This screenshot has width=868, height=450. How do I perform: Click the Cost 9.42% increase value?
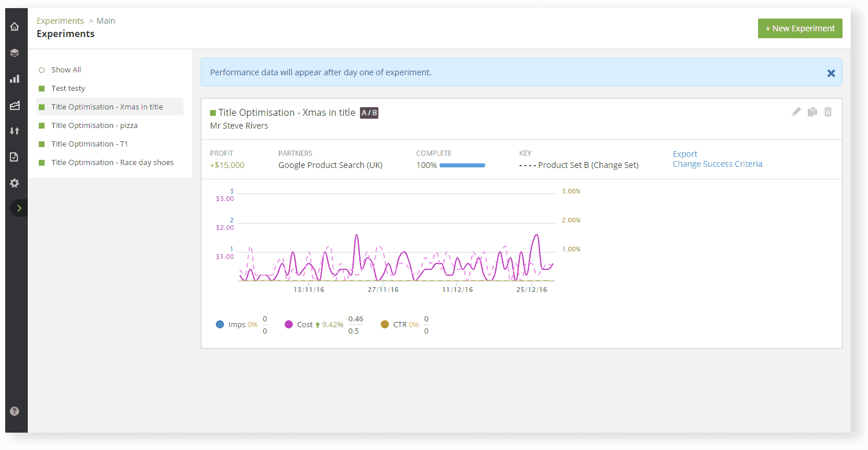coord(333,325)
